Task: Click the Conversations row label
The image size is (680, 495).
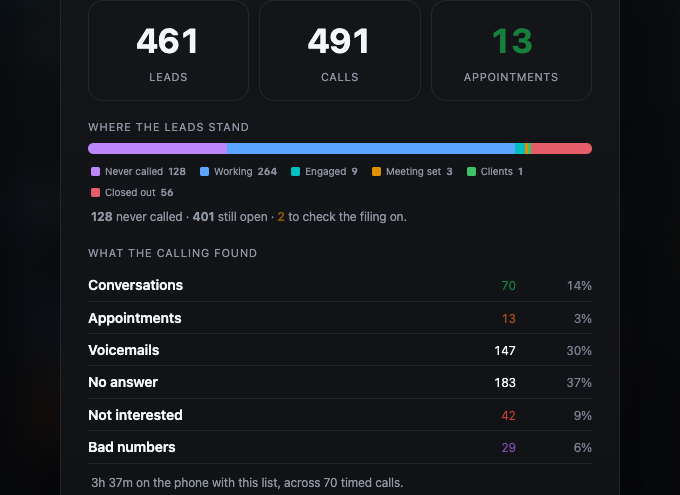Action: (136, 285)
